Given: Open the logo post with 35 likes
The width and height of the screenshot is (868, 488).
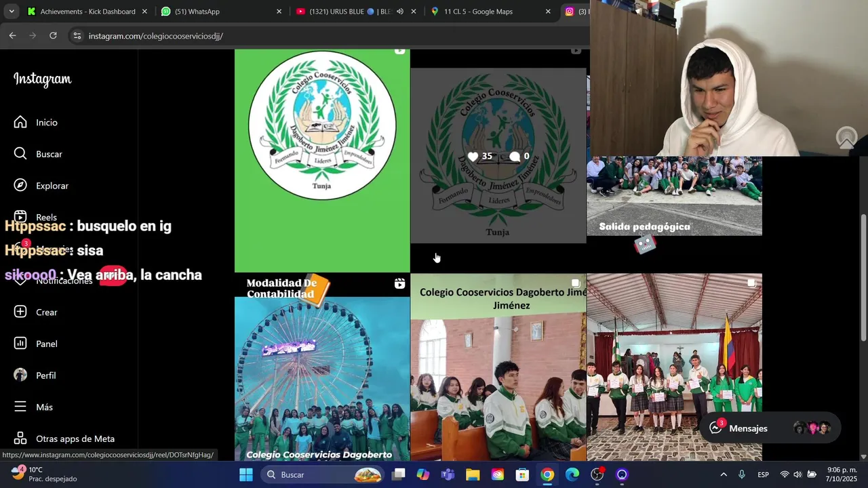Looking at the screenshot, I should point(498,156).
